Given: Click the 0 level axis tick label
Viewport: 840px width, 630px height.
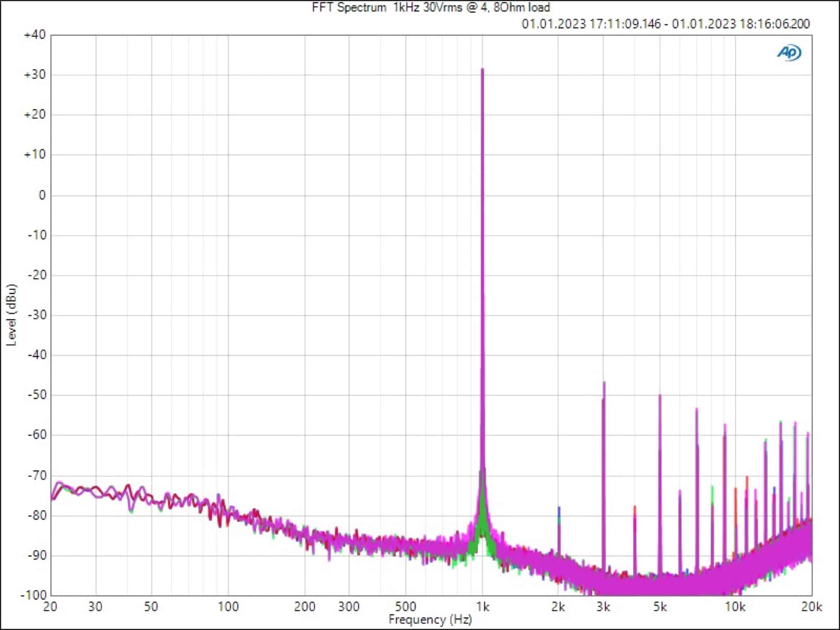Looking at the screenshot, I should (42, 195).
